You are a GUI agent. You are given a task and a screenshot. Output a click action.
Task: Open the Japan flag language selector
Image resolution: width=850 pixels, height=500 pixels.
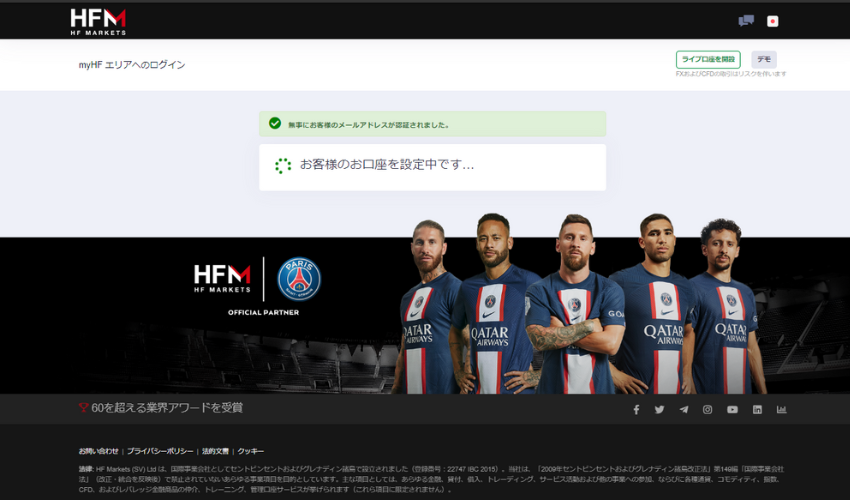(772, 21)
